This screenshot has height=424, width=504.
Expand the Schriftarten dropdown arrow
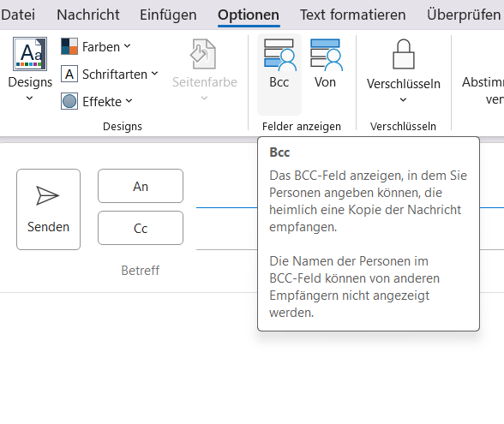coord(154,74)
